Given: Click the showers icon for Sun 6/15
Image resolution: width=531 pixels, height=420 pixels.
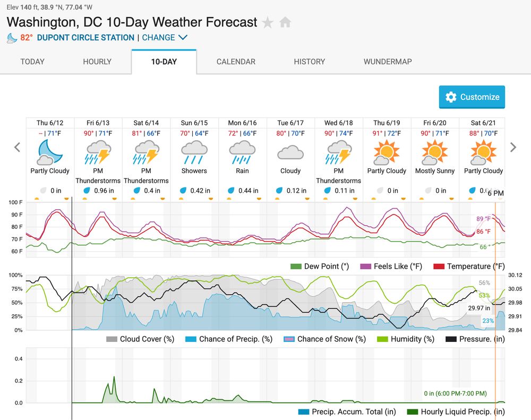Looking at the screenshot, I should (x=194, y=152).
